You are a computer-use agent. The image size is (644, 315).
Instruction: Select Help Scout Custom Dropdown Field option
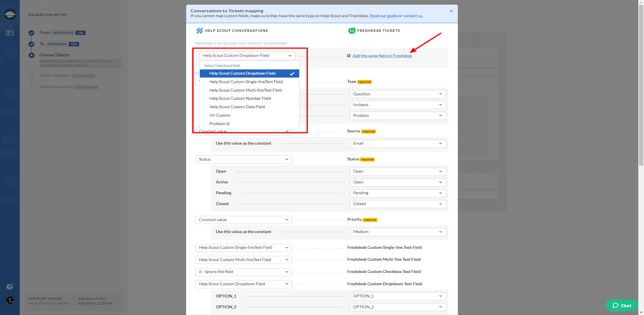coord(249,73)
